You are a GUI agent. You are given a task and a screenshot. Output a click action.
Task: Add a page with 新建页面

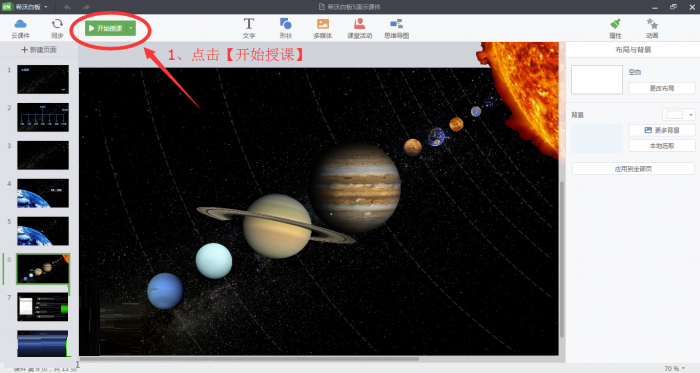click(39, 50)
